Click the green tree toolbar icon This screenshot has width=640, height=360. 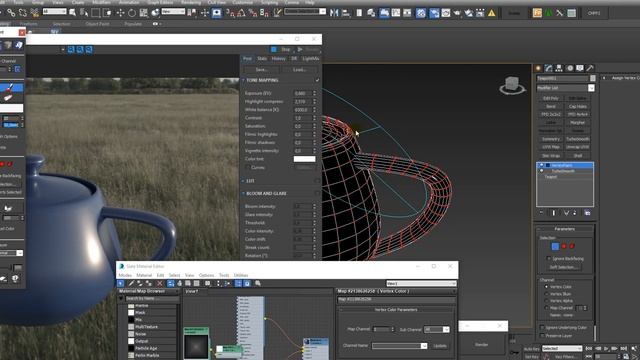pyautogui.click(x=549, y=13)
